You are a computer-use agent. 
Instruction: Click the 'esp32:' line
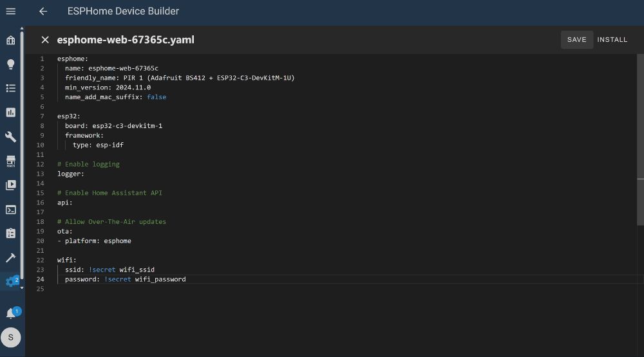click(x=69, y=116)
